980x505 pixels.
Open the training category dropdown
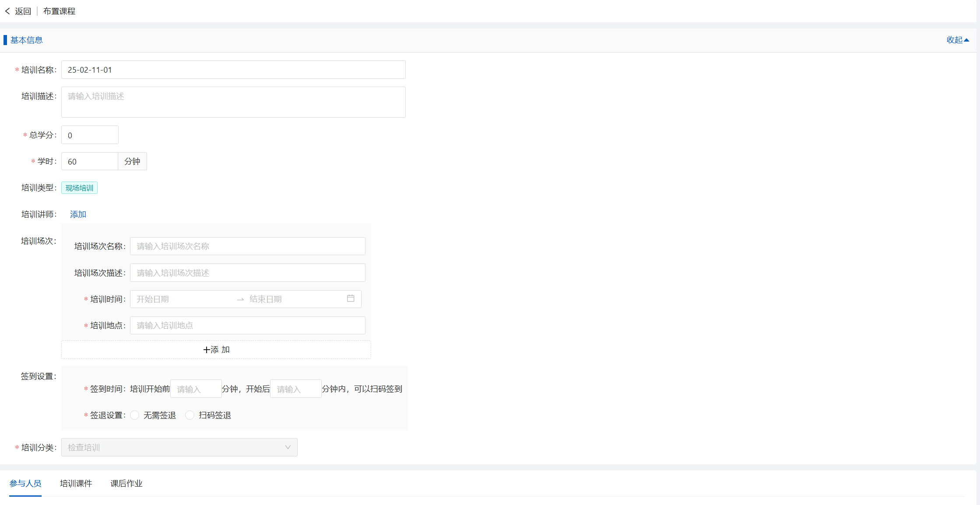179,447
